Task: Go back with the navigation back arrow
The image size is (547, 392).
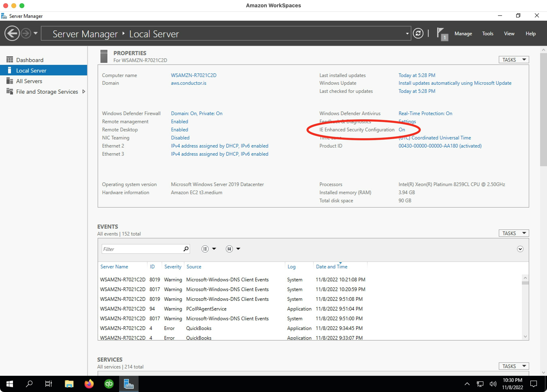Action: 12,33
